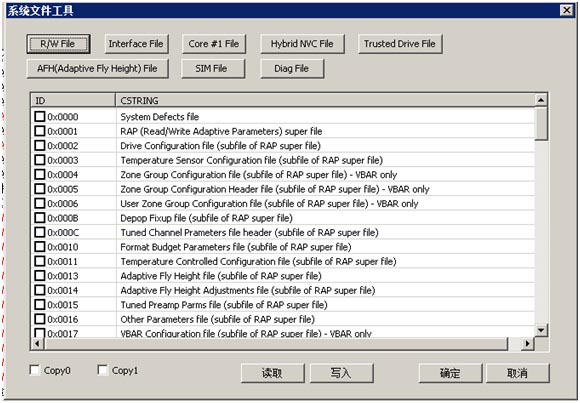Show Hybrid NVC File entries
The width and height of the screenshot is (580, 403).
302,44
